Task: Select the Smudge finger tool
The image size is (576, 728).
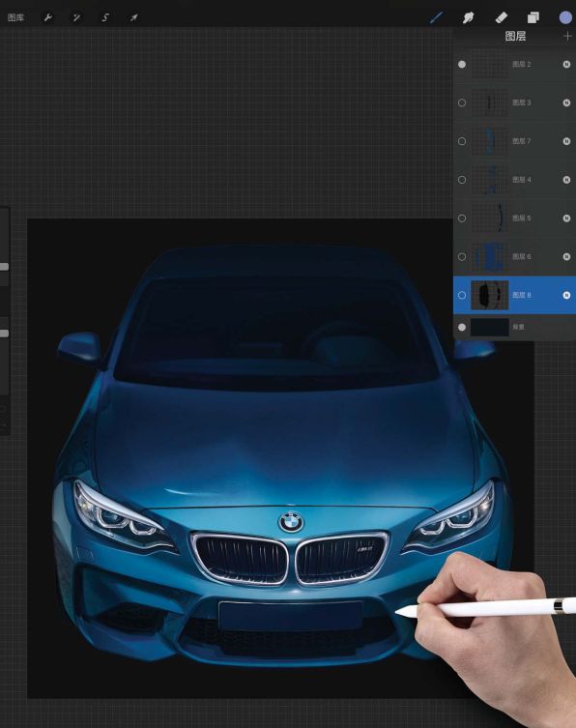Action: click(468, 17)
